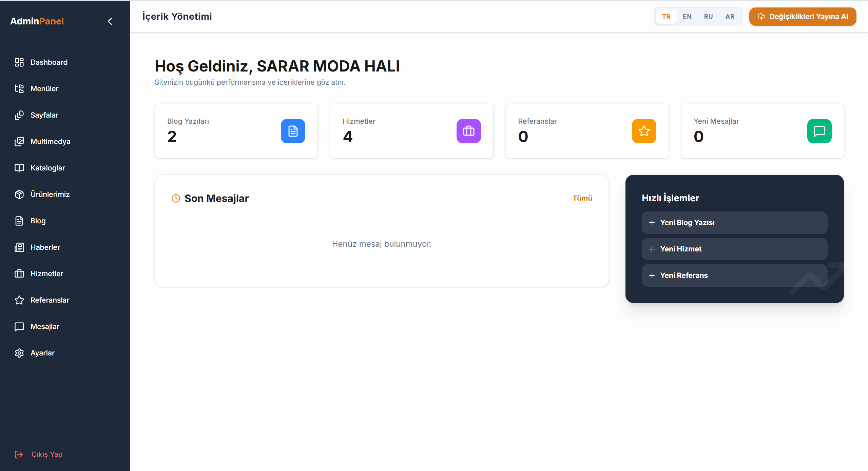Click the Blog document icon in sidebar
Viewport: 868px width, 471px height.
(x=19, y=221)
